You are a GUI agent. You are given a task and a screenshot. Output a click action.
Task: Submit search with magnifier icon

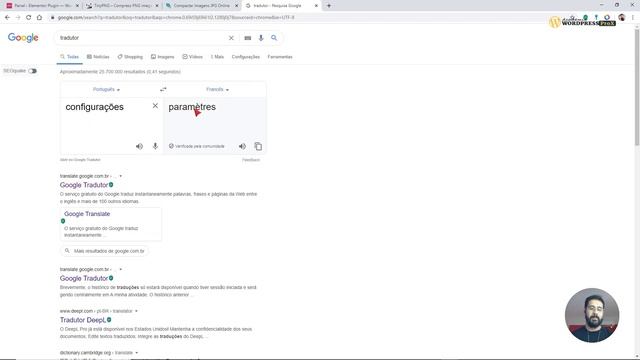click(274, 38)
